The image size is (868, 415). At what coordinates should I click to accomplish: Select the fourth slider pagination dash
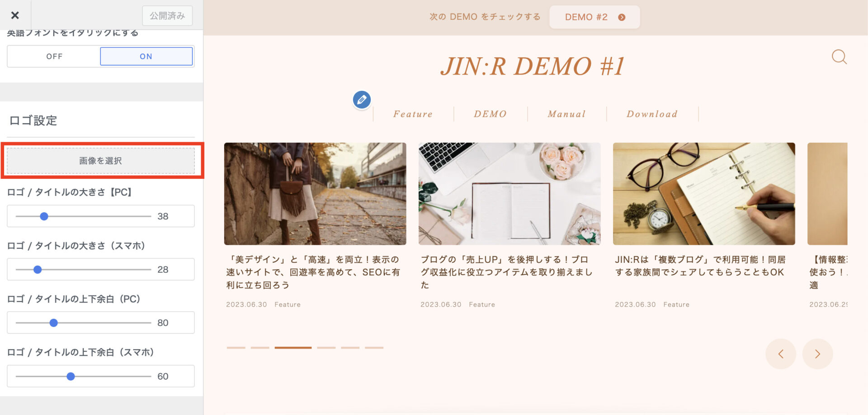[x=326, y=348]
